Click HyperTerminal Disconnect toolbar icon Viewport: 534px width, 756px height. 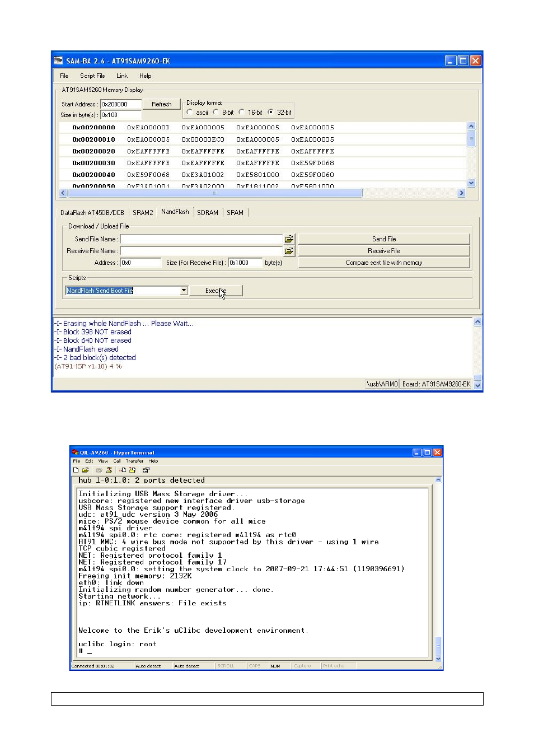[x=109, y=470]
